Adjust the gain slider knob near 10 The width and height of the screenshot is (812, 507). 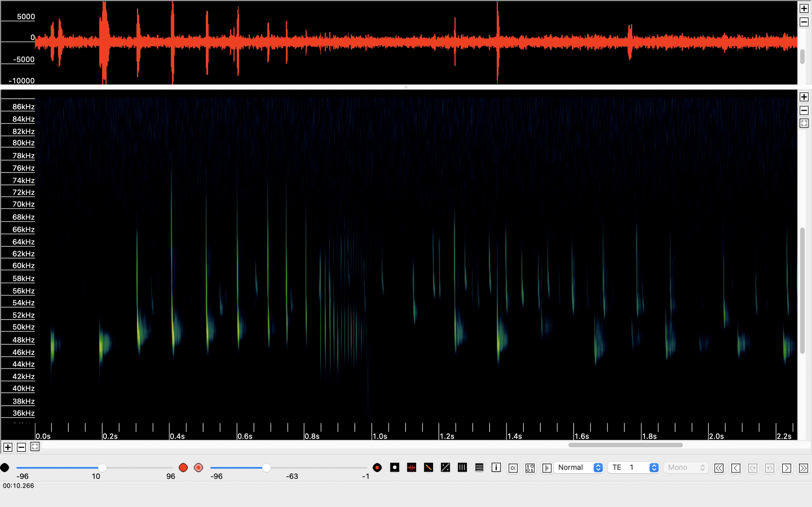point(102,468)
